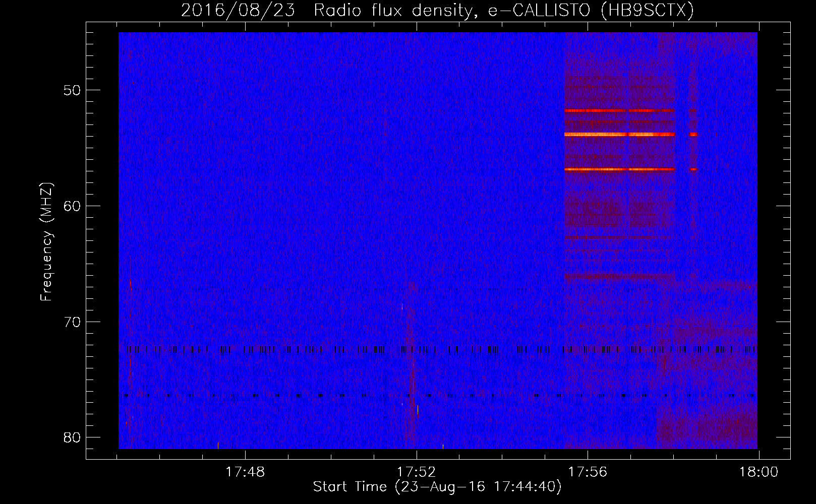Click the 17:56 time tick label
Screen dimensions: 816x504
pyautogui.click(x=588, y=472)
